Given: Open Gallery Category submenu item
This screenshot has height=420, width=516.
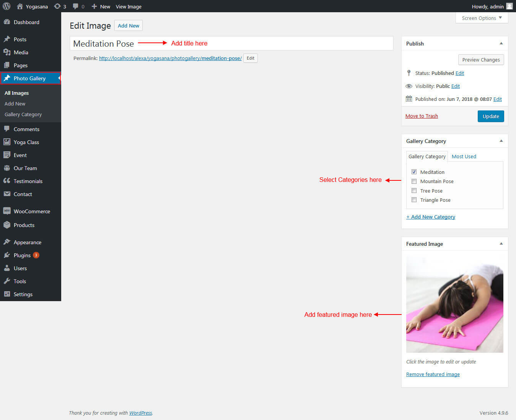Looking at the screenshot, I should pos(23,114).
